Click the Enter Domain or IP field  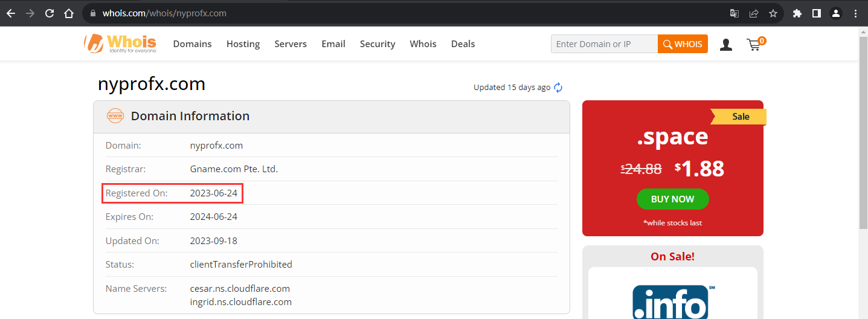604,44
